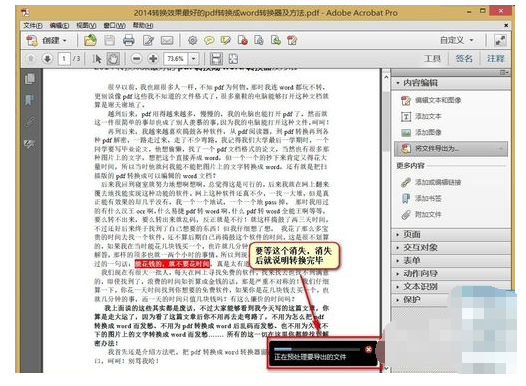Click 添加图像 add image option
Image resolution: width=526 pixels, height=386 pixels.
(421, 132)
